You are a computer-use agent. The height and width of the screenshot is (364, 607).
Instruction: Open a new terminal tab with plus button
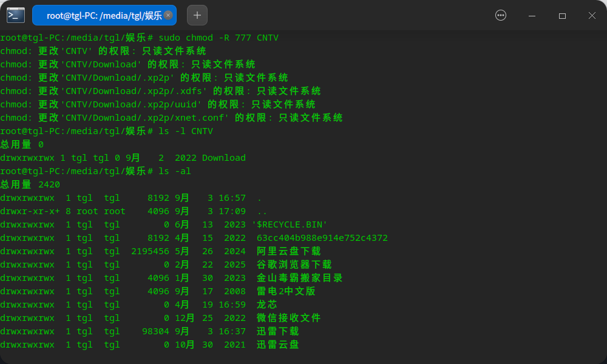197,16
